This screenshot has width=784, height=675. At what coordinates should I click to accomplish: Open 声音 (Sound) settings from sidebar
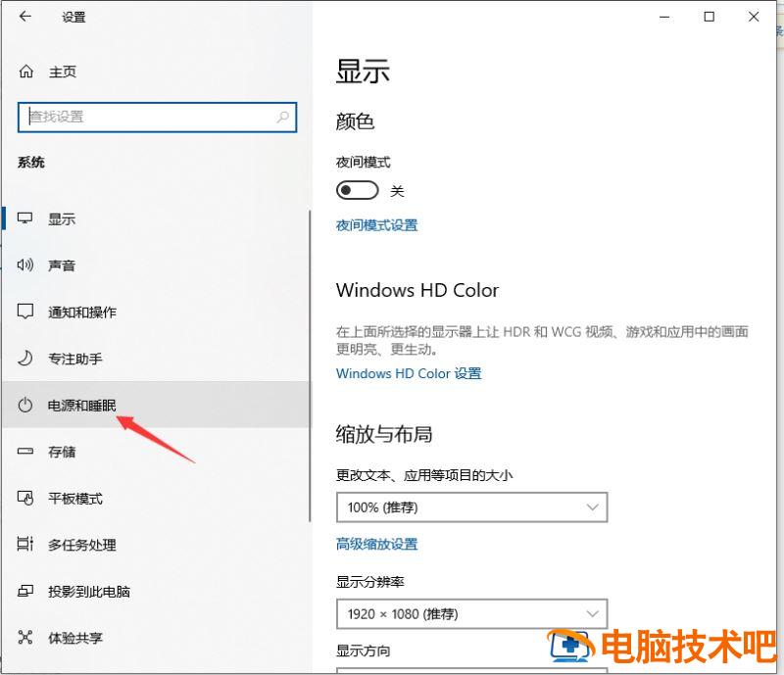point(62,265)
